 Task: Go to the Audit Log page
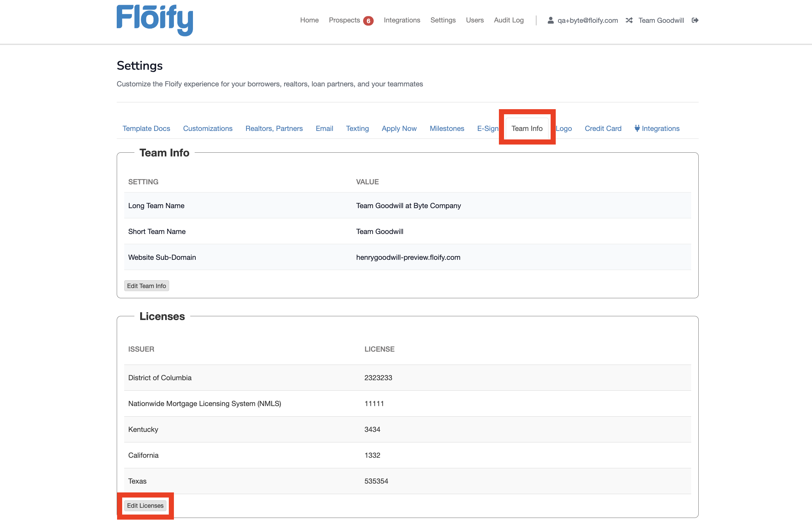[508, 20]
